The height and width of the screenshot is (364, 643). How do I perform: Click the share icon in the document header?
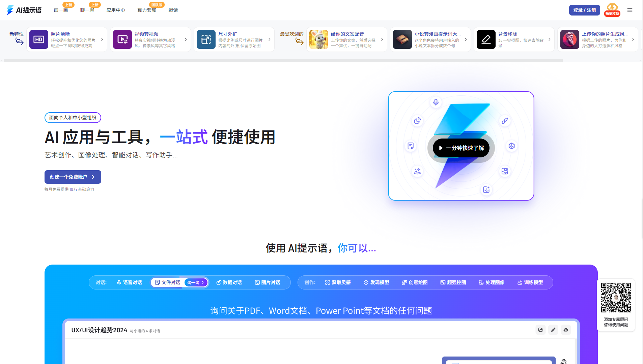(540, 330)
